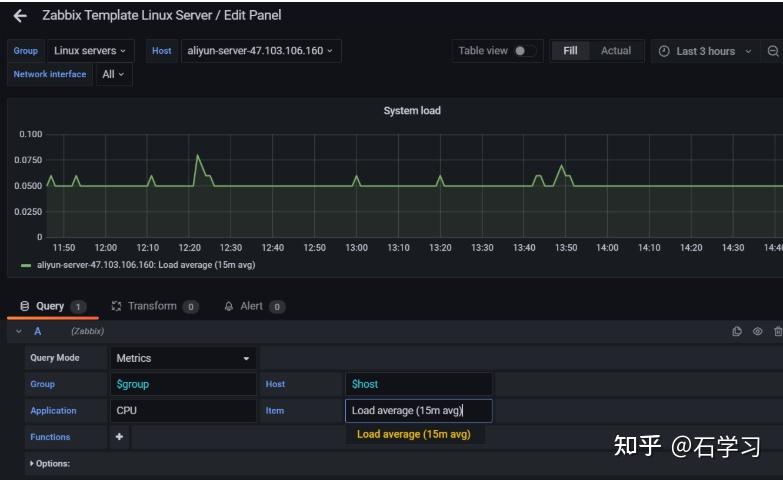Click the Query Mode label
The height and width of the screenshot is (480, 783).
54,358
